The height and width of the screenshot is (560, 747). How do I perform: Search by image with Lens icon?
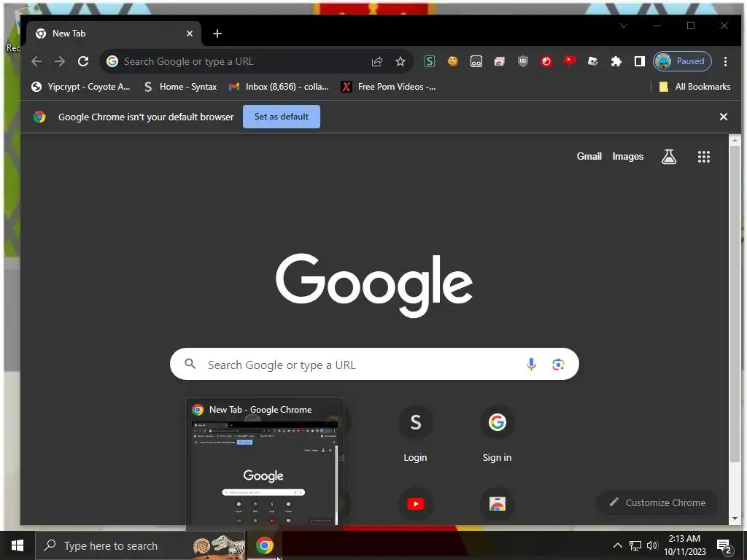point(558,365)
